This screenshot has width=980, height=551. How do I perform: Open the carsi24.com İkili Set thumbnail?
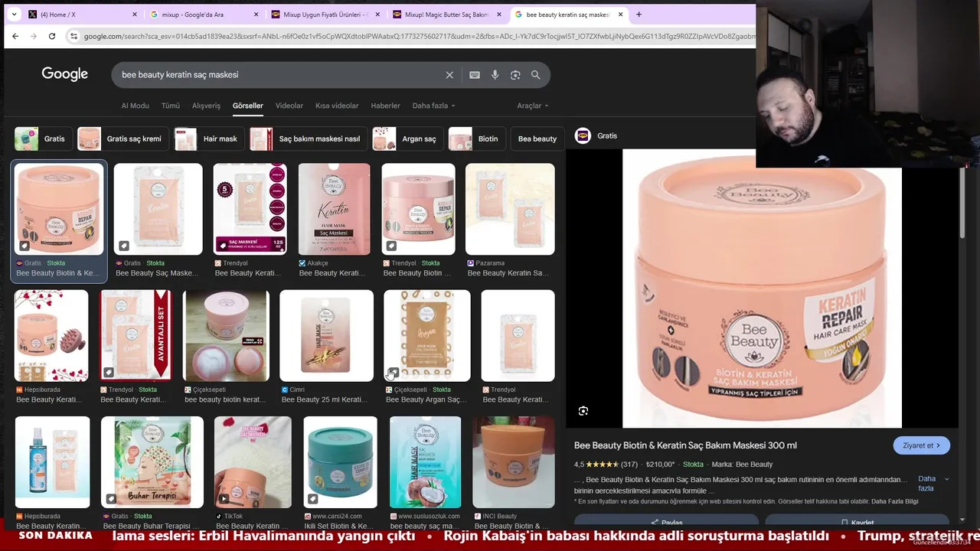[340, 462]
